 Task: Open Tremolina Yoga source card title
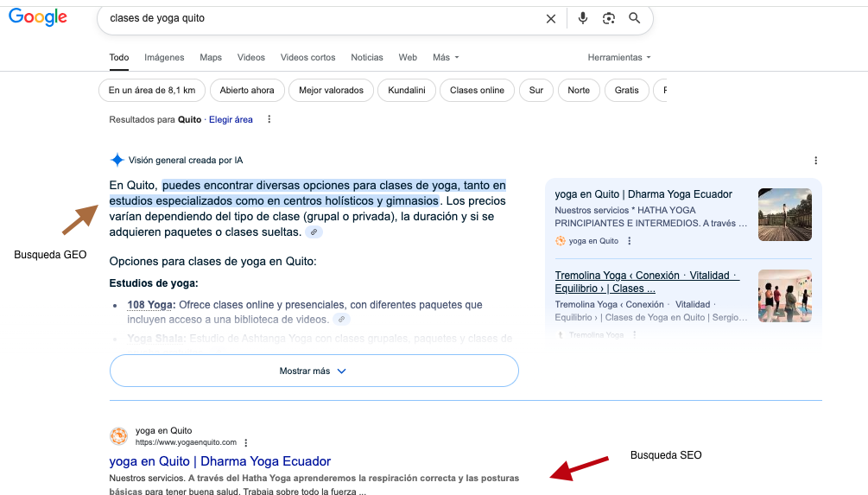(647, 282)
